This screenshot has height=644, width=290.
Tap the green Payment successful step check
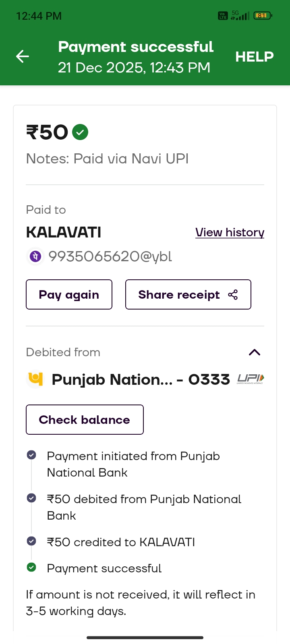pos(31,568)
